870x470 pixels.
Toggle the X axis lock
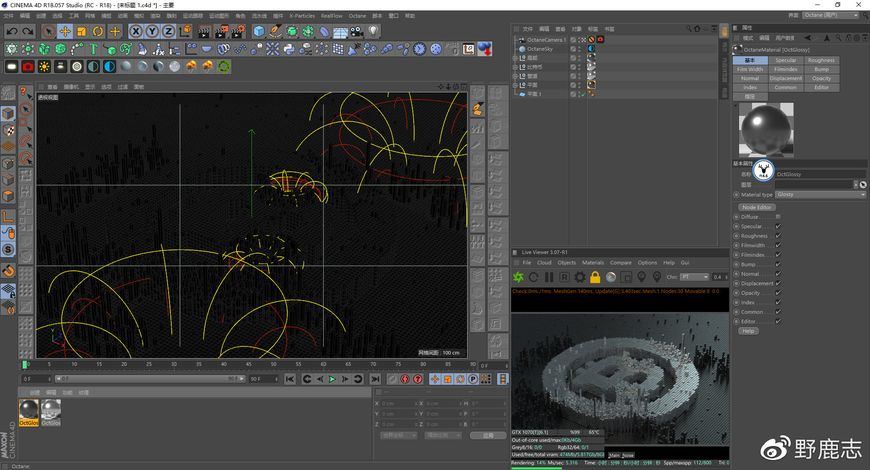136,32
